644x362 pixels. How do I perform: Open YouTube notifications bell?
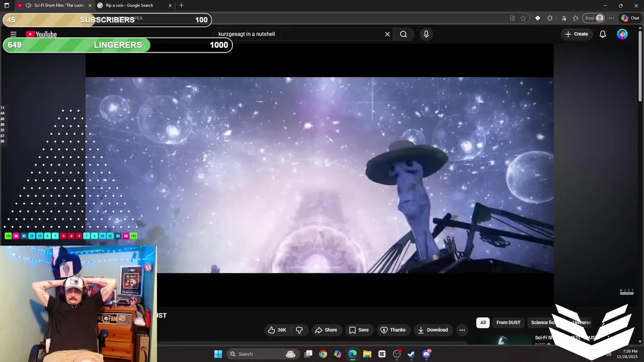coord(603,34)
